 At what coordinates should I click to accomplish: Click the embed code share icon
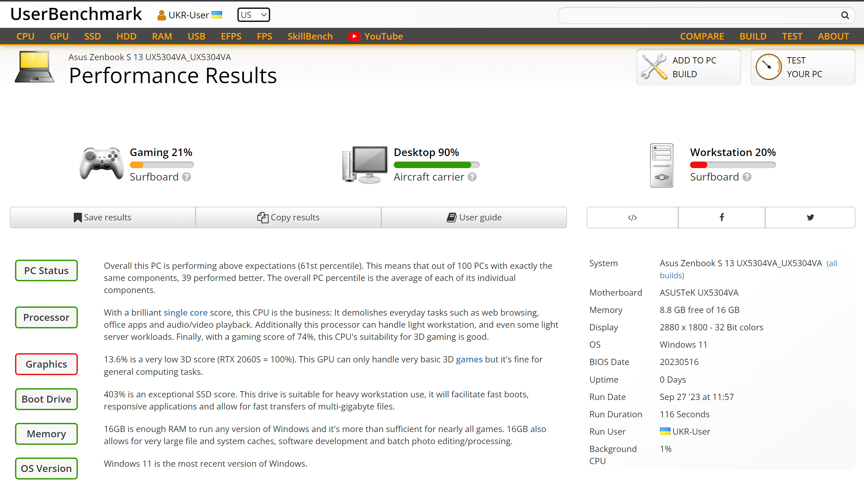[632, 217]
